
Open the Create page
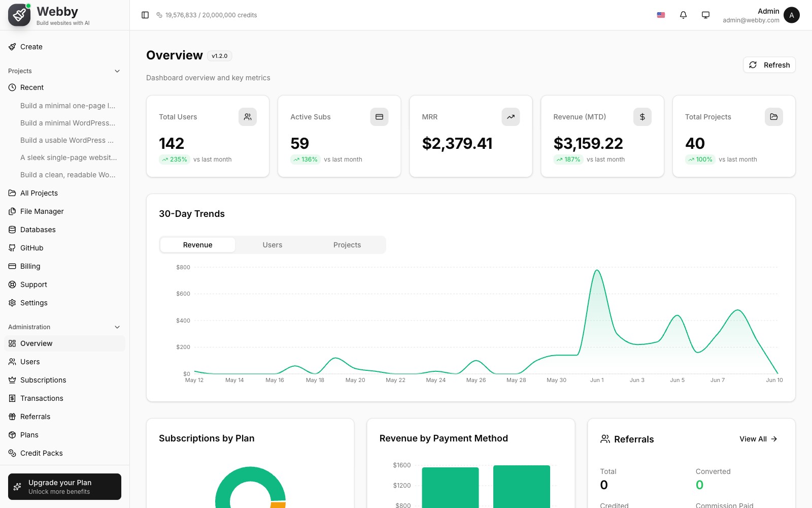(x=64, y=47)
